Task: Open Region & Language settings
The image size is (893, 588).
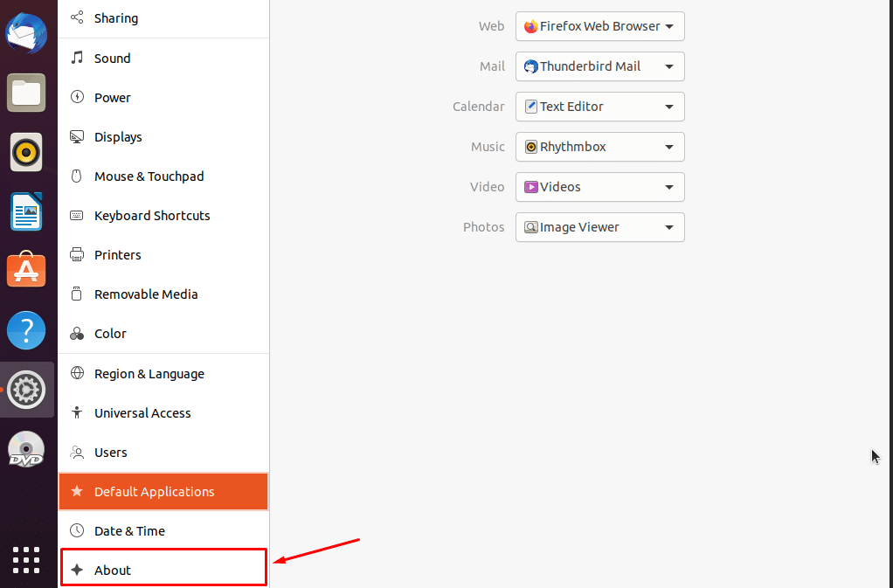Action: click(163, 373)
